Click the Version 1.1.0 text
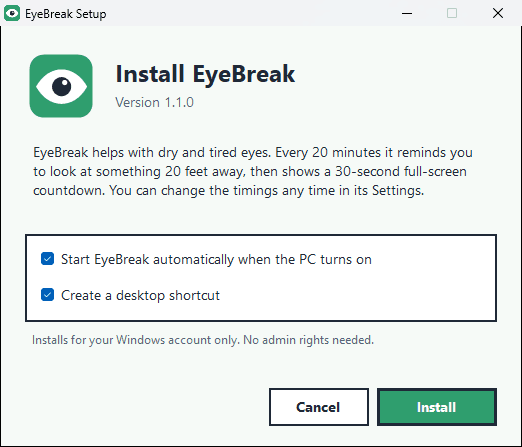 coord(154,102)
